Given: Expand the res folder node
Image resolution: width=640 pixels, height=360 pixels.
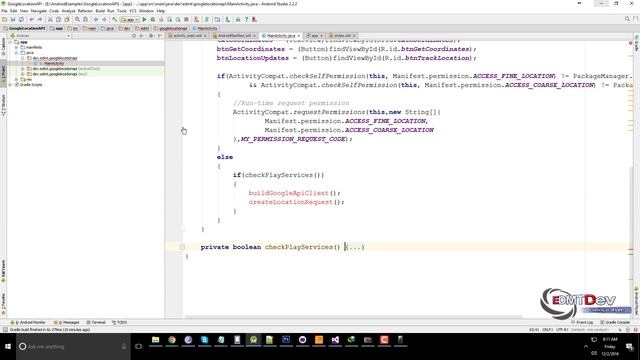Looking at the screenshot, I should point(17,79).
